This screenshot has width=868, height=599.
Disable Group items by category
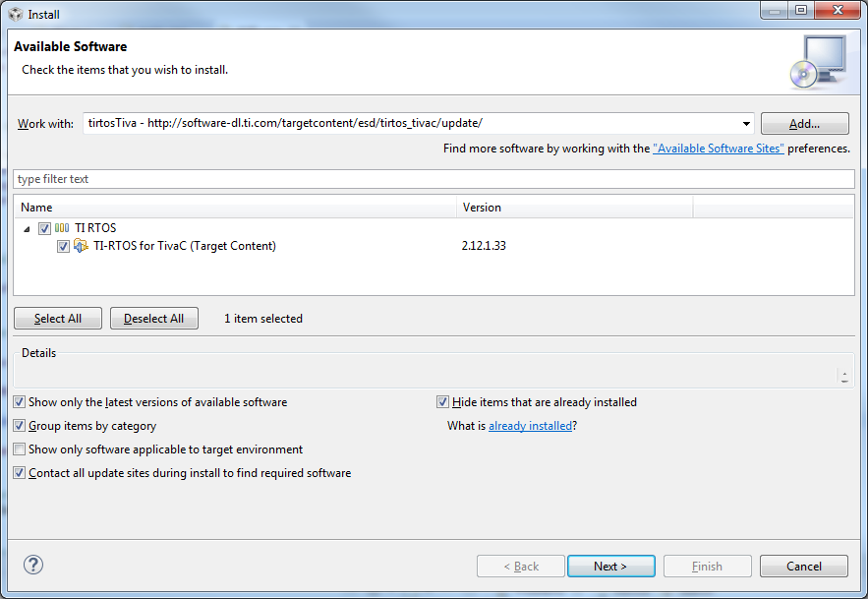[x=21, y=426]
